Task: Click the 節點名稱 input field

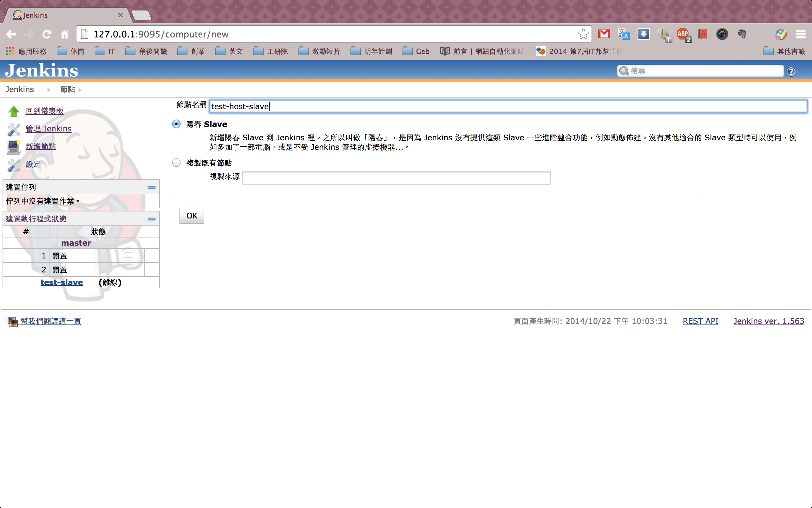Action: [508, 106]
